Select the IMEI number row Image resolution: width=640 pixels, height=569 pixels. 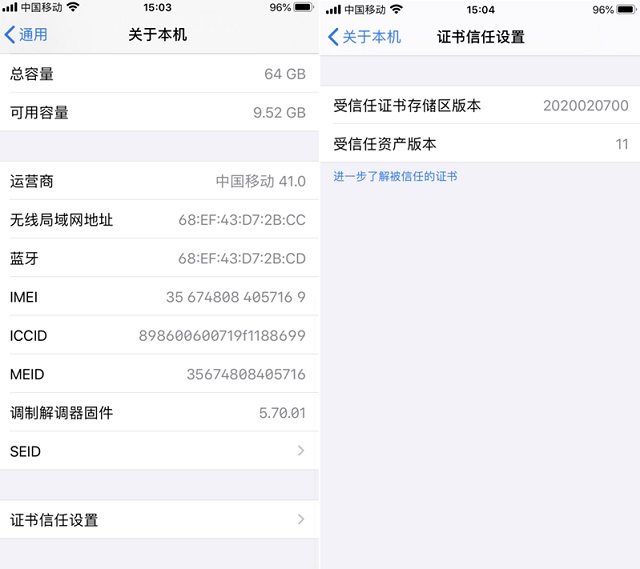click(159, 297)
